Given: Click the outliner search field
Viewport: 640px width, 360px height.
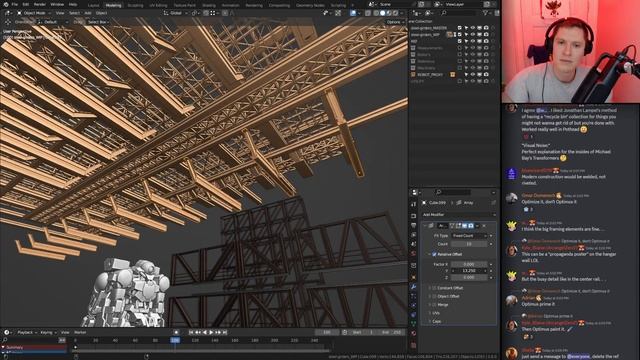Looking at the screenshot, I should coord(458,13).
